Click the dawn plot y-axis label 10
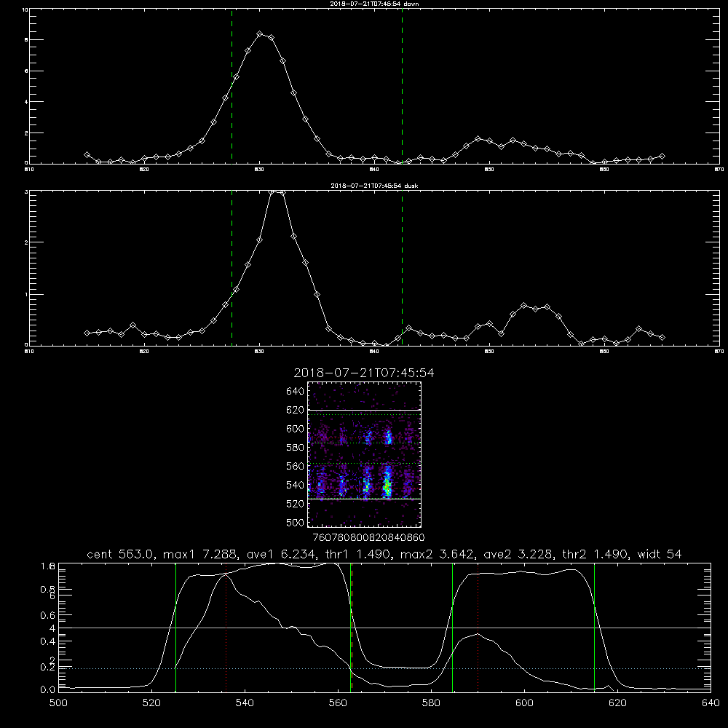Screen dimensions: 728x728 25,9
